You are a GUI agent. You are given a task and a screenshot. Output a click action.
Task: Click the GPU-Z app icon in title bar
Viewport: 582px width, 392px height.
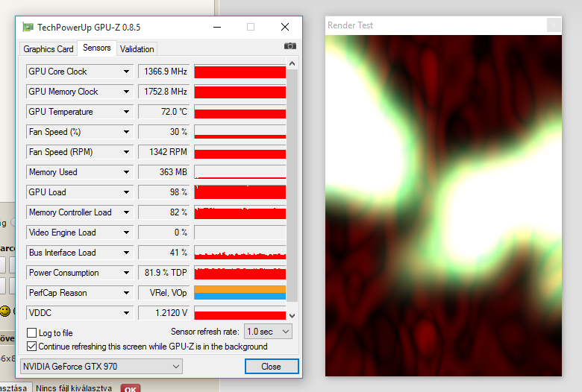28,27
